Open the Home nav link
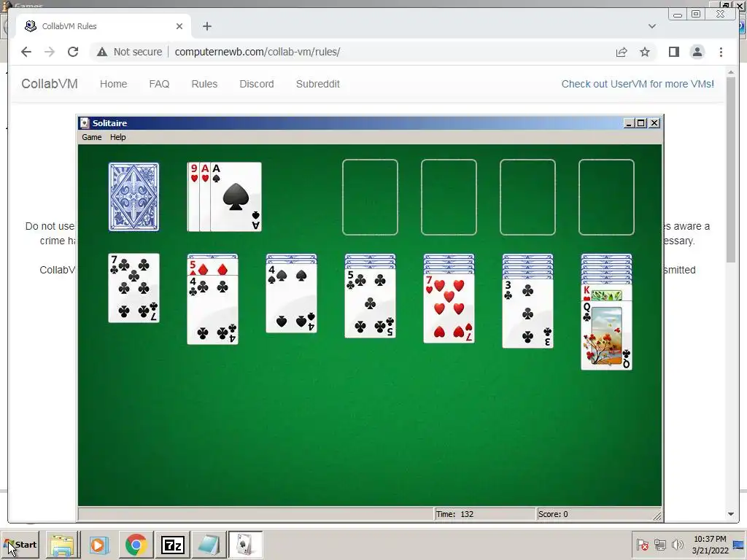This screenshot has height=560, width=747. 113,84
